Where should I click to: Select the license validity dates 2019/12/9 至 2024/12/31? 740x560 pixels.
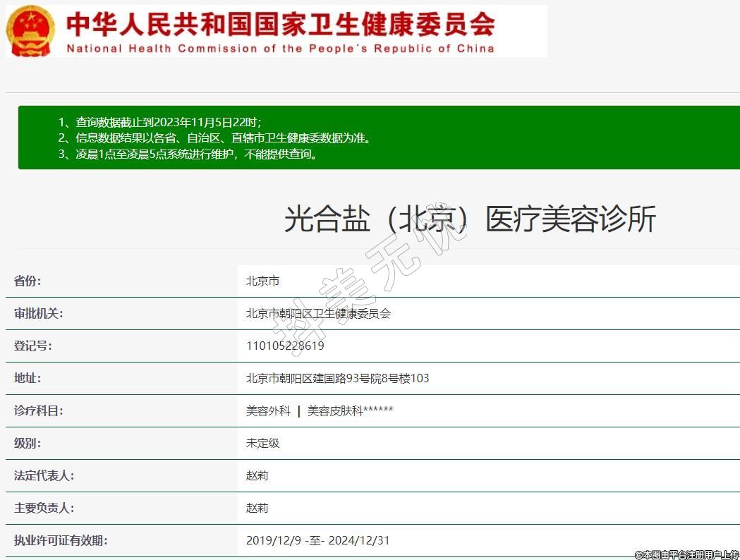click(x=317, y=540)
